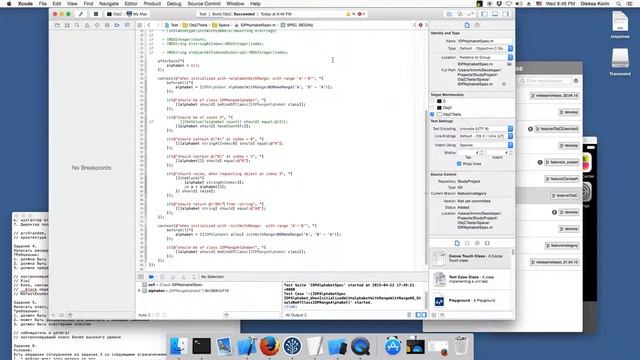Click ObjCTests folder in jump bar
Viewport: 640px width, 360px height.
195,25
